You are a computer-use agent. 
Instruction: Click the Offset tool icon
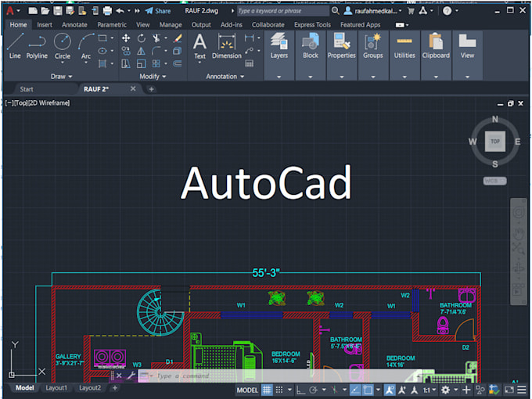point(177,63)
